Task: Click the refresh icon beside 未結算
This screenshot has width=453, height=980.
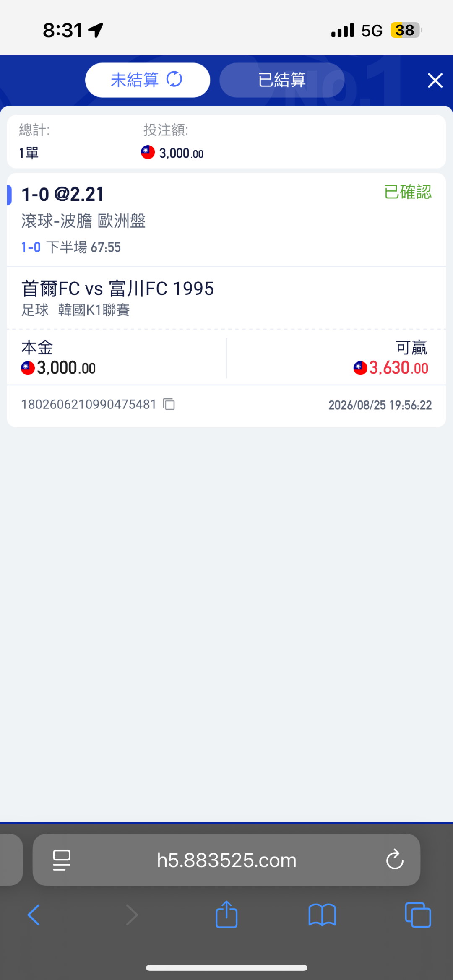Action: (174, 79)
